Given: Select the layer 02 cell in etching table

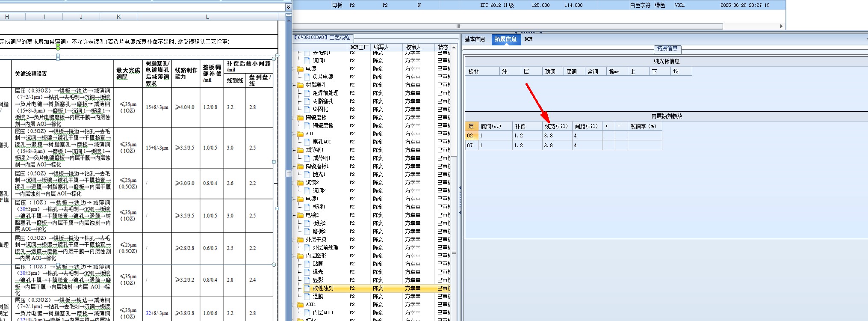Looking at the screenshot, I should click(x=471, y=136).
